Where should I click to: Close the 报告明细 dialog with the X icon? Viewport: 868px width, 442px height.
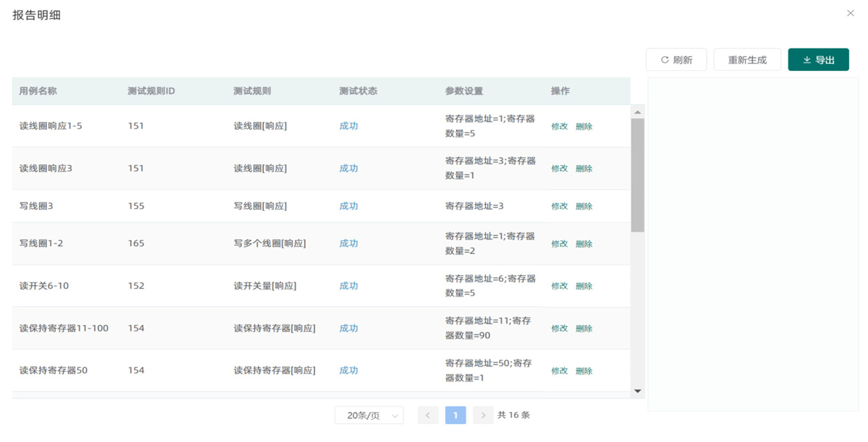coord(851,13)
